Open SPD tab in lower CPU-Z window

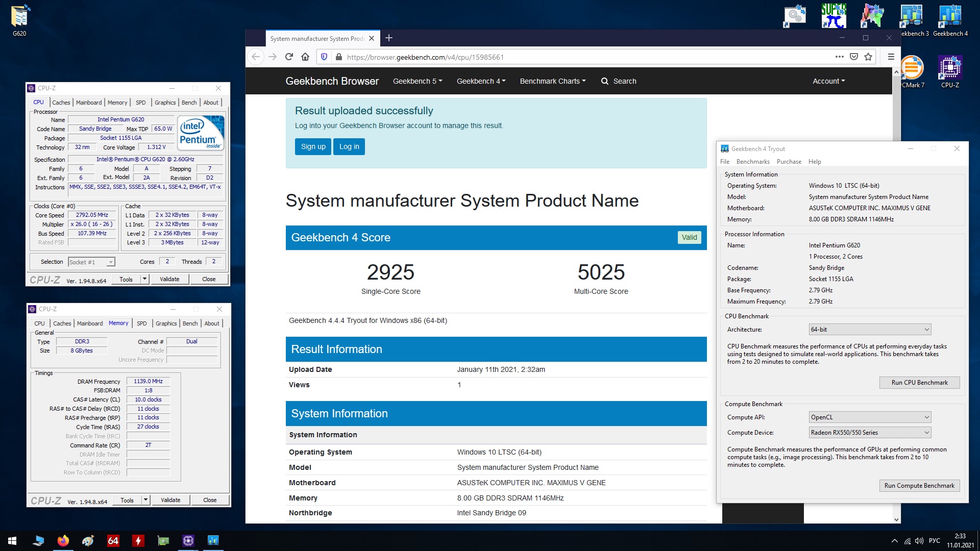point(142,323)
